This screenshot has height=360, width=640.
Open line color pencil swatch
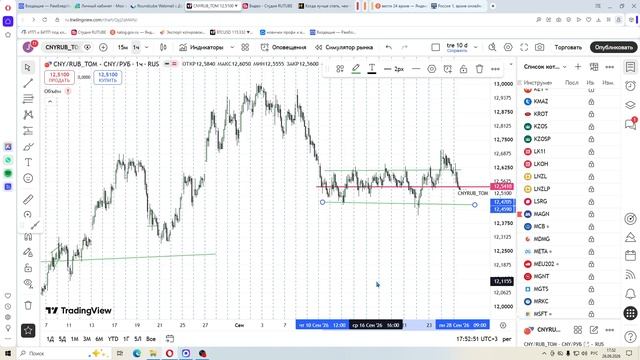tap(356, 69)
